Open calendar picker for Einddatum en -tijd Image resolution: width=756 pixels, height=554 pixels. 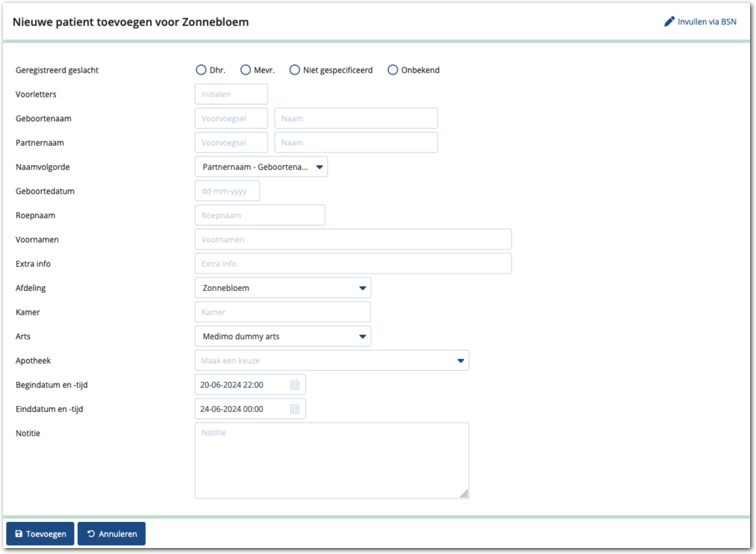[x=294, y=409]
